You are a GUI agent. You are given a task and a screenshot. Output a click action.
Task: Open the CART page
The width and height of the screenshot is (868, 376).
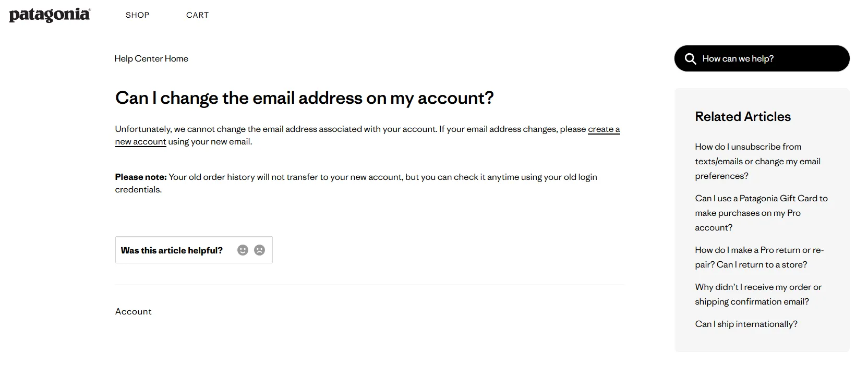[197, 15]
